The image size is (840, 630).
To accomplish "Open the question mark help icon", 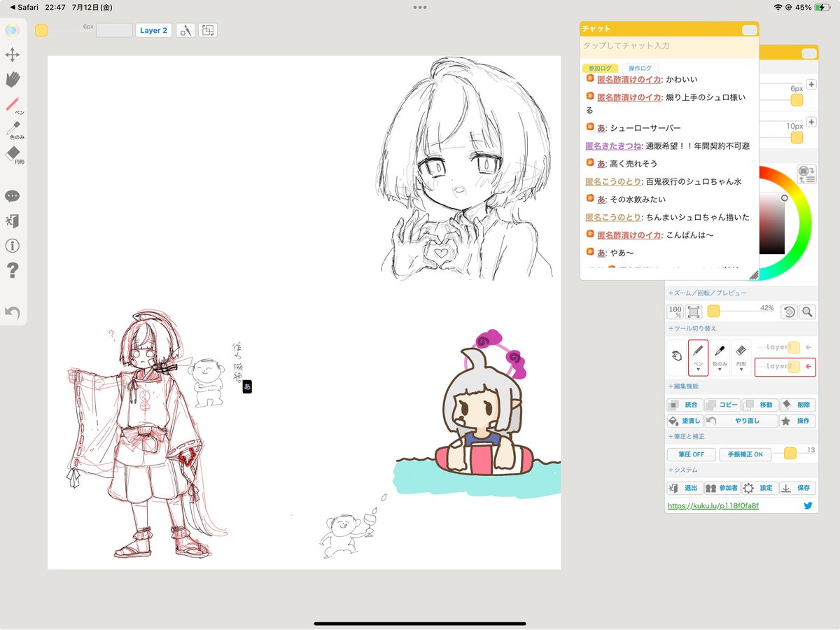I will (13, 270).
